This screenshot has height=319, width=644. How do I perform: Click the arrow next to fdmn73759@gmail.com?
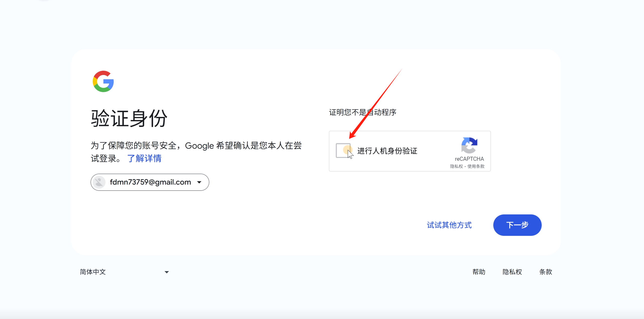(x=199, y=182)
